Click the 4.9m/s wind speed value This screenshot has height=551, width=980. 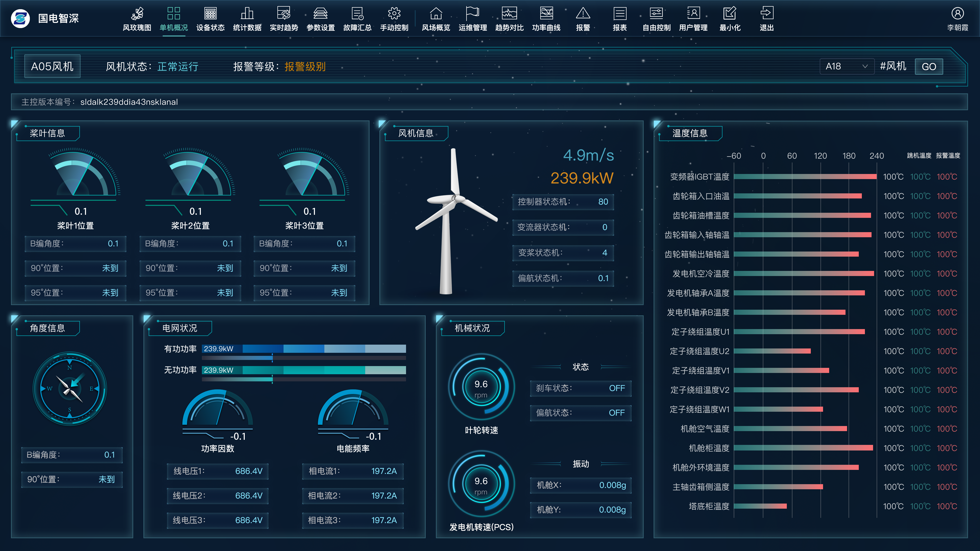pos(588,155)
